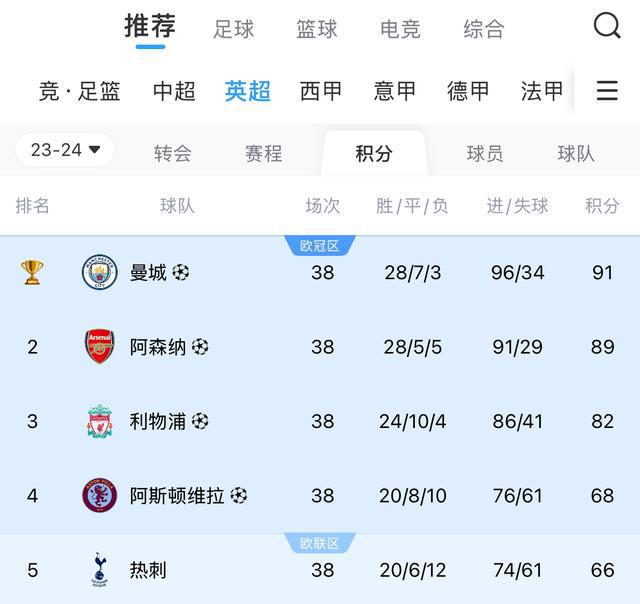Open the 赛程 schedule tab
The image size is (640, 604).
pos(263,153)
